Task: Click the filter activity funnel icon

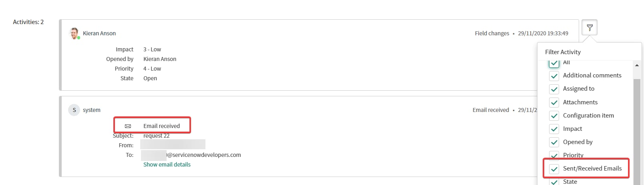Action: coord(590,27)
